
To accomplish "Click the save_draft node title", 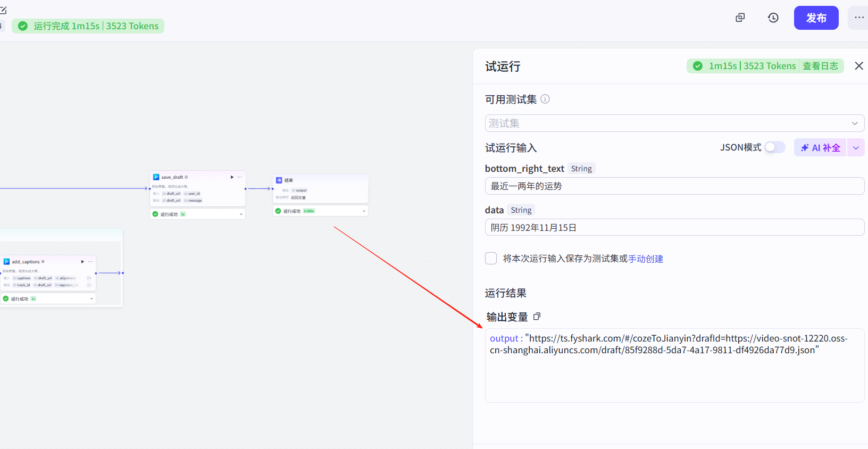I will 172,177.
